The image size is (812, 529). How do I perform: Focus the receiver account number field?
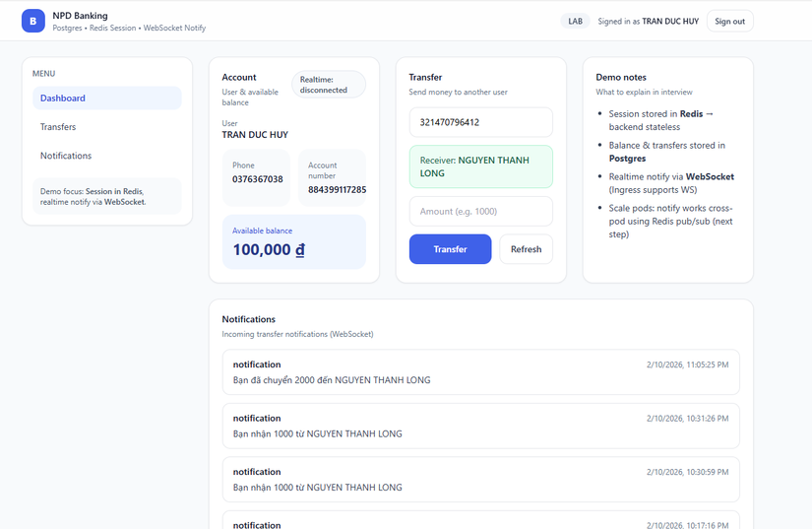coord(480,122)
